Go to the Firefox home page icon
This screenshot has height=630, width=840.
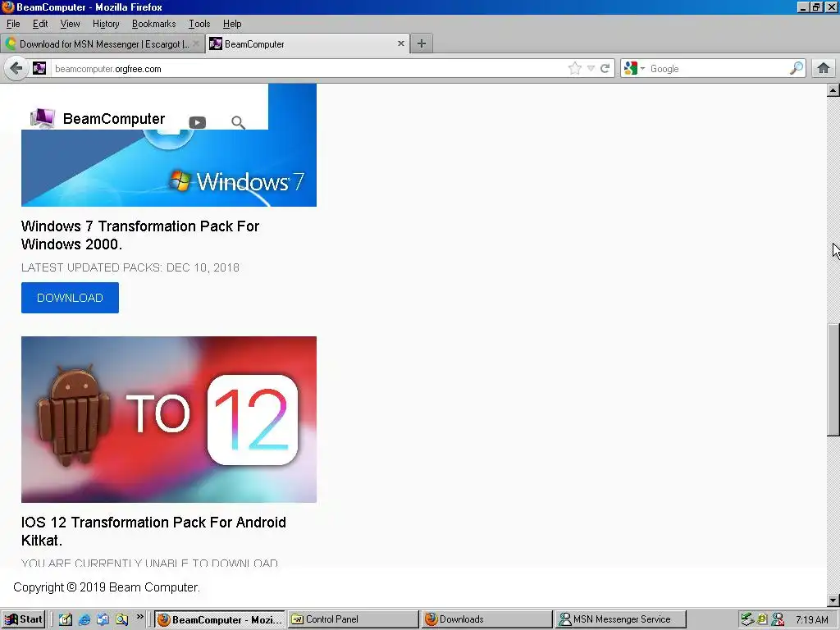click(824, 68)
